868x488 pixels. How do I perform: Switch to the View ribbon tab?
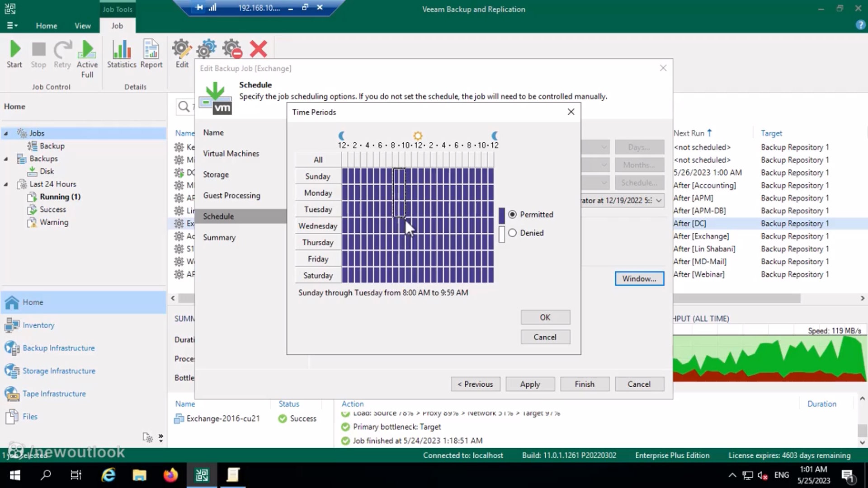click(x=82, y=26)
